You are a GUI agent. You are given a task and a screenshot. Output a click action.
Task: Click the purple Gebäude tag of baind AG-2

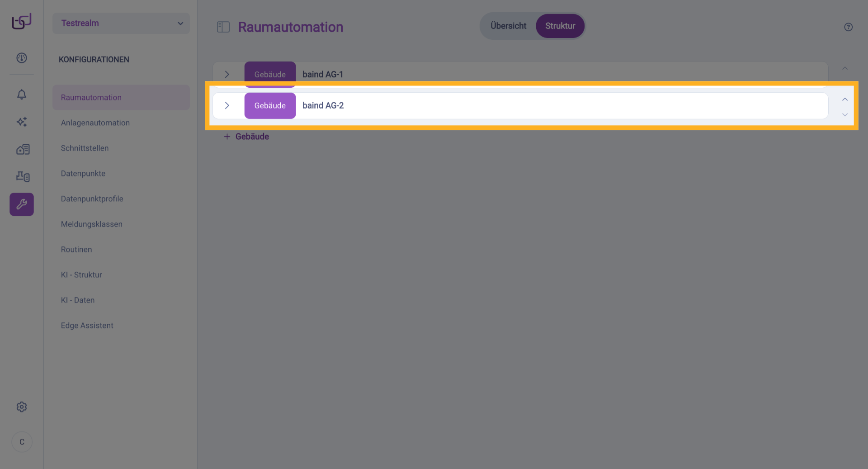tap(270, 106)
